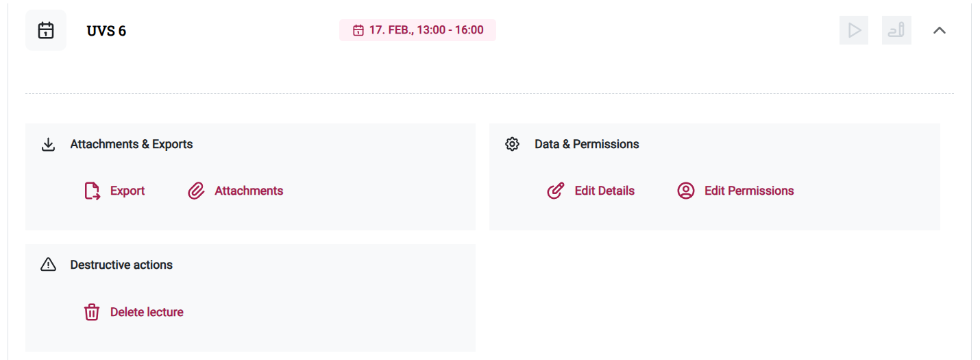
Task: Open the Attachments link
Action: tap(249, 191)
